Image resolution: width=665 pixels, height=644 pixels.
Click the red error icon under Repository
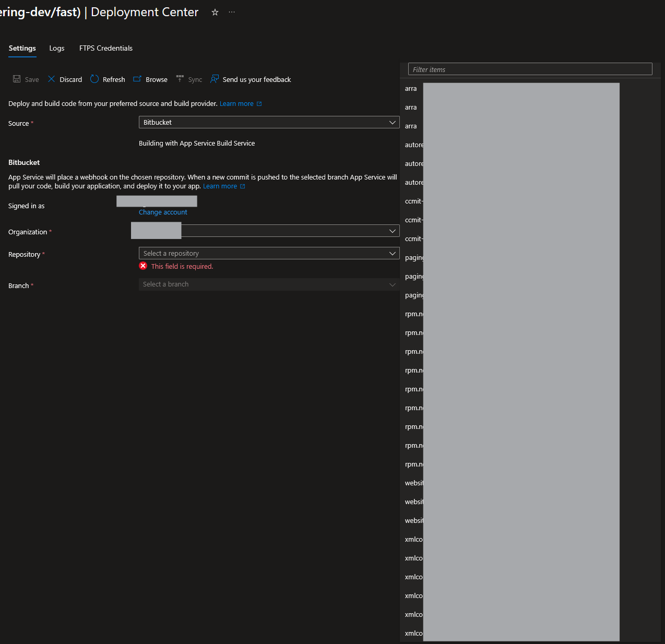143,266
